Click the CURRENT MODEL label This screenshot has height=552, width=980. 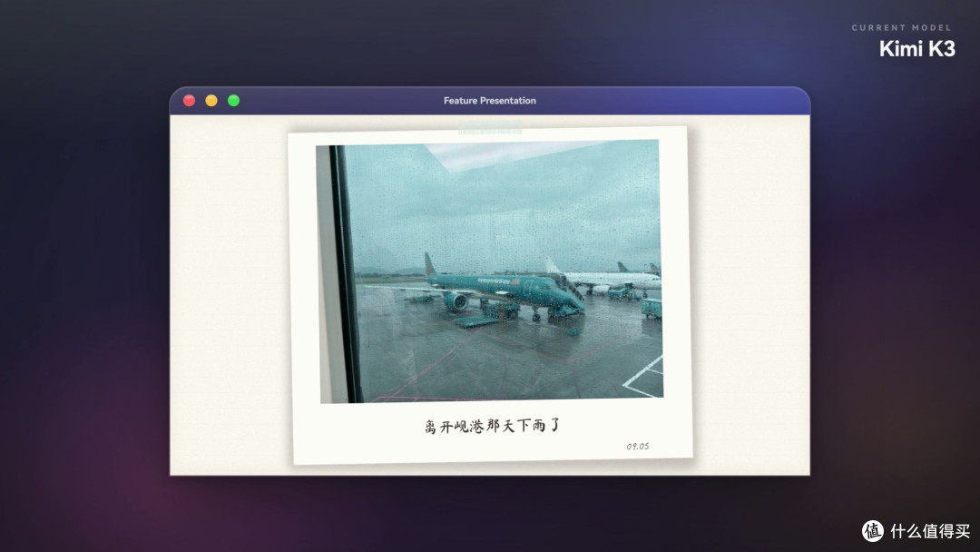click(x=901, y=27)
